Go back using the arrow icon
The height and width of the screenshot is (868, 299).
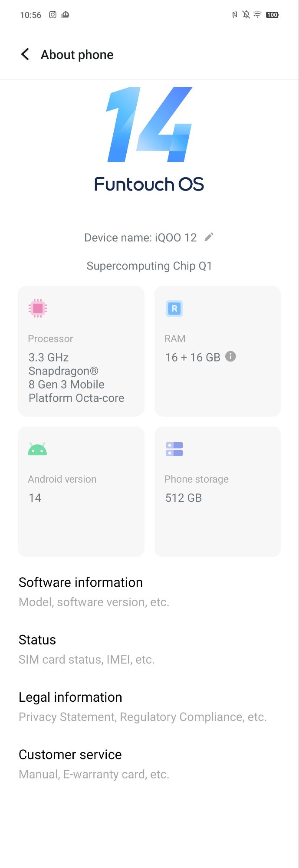(x=25, y=54)
